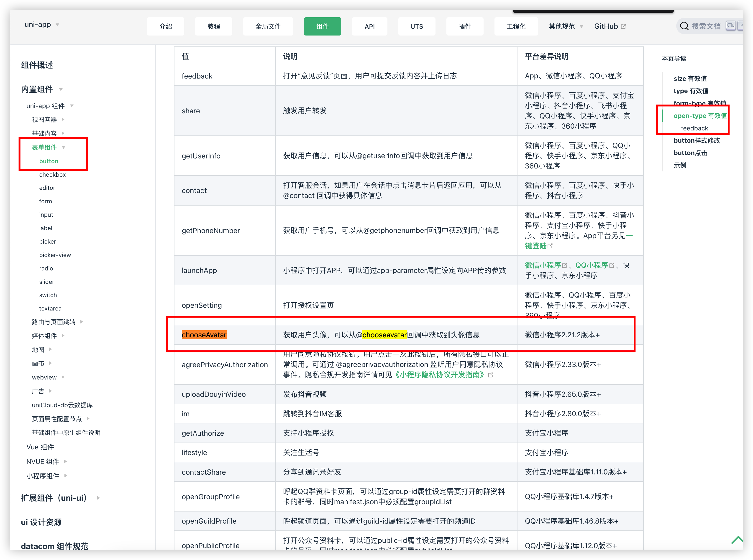Open the 其他规范 dropdown menu

pos(565,26)
